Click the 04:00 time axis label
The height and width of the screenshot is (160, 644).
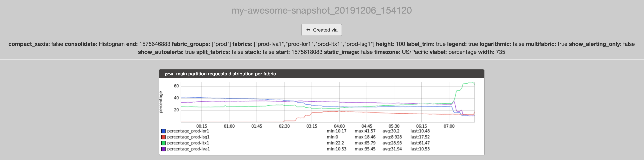[x=339, y=126]
